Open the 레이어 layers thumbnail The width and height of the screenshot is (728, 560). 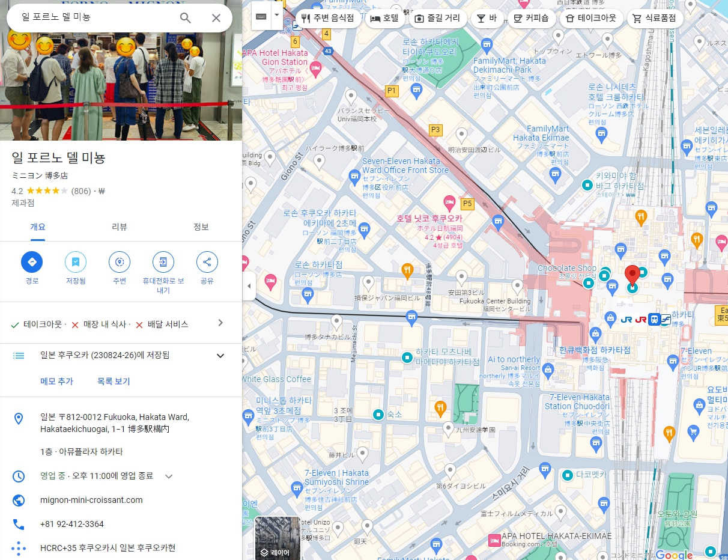click(278, 538)
